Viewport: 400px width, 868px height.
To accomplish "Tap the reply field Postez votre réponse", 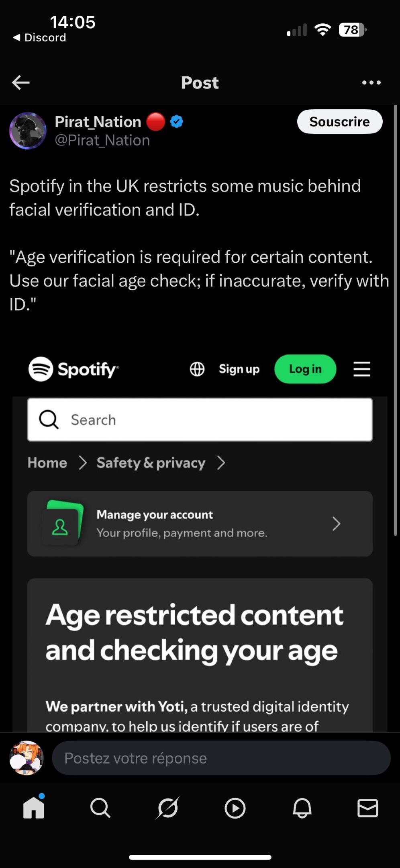I will pos(221,758).
